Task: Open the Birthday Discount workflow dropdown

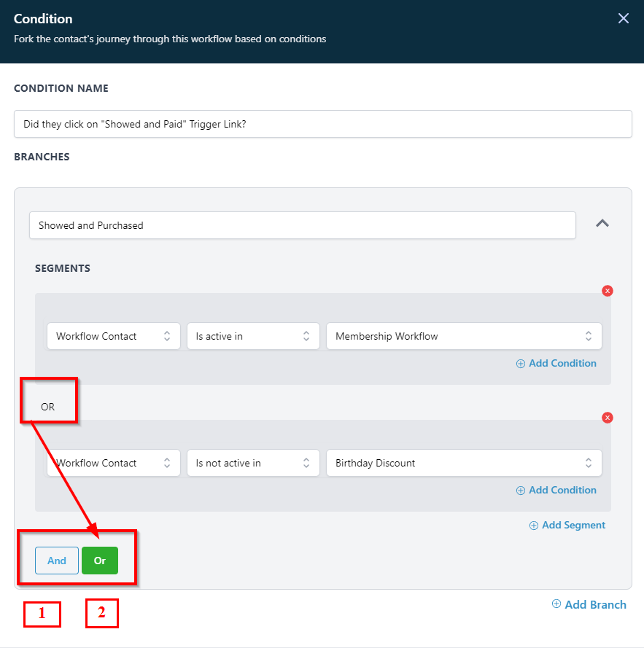Action: coord(463,463)
